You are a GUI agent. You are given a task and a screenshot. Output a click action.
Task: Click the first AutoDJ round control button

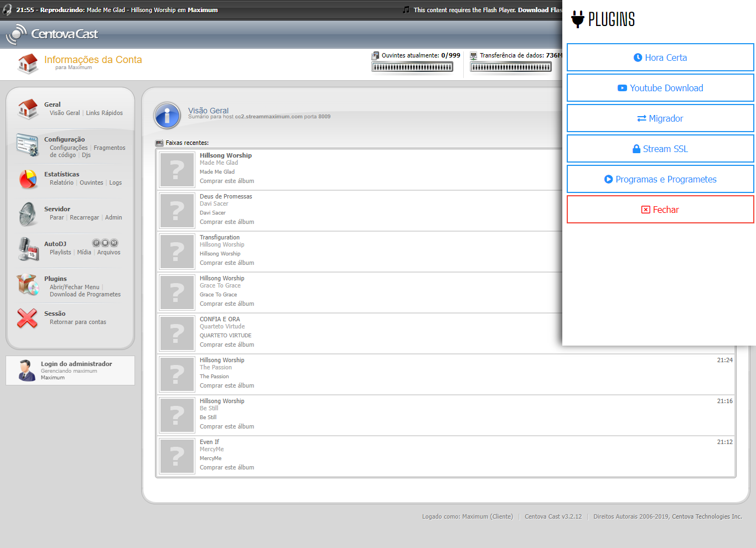[x=96, y=243]
